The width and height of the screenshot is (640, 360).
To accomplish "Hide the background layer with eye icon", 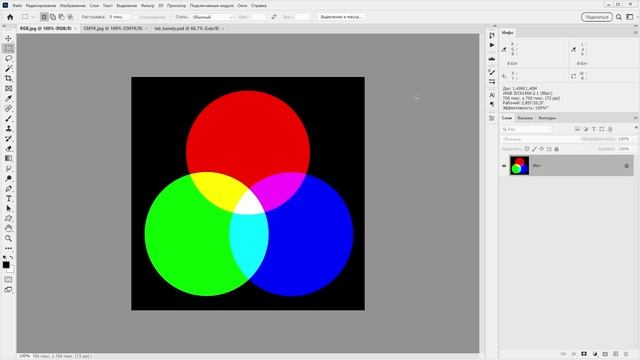I will coord(504,166).
